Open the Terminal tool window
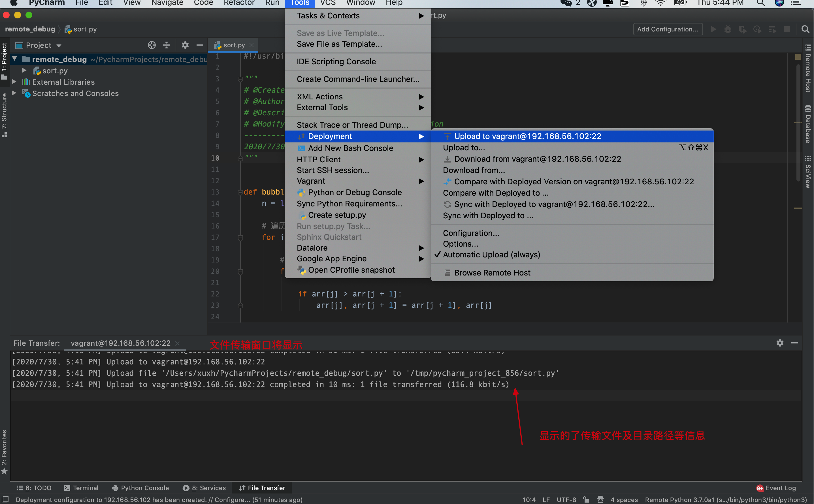Image resolution: width=814 pixels, height=504 pixels. pos(81,488)
